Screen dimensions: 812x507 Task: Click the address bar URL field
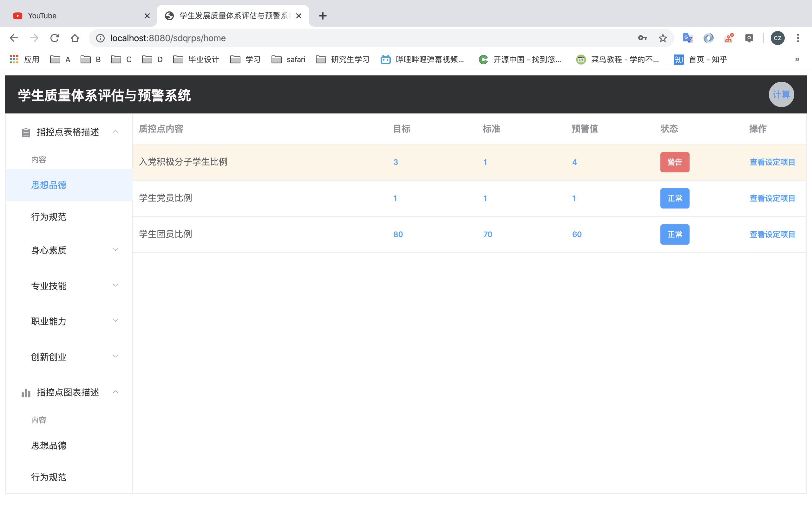pyautogui.click(x=336, y=38)
